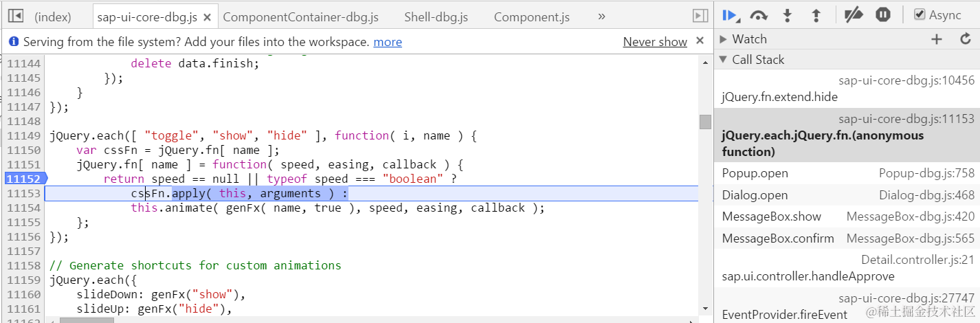
Task: Open source link sap-ui-core-dbg.js:10456
Action: click(x=906, y=80)
